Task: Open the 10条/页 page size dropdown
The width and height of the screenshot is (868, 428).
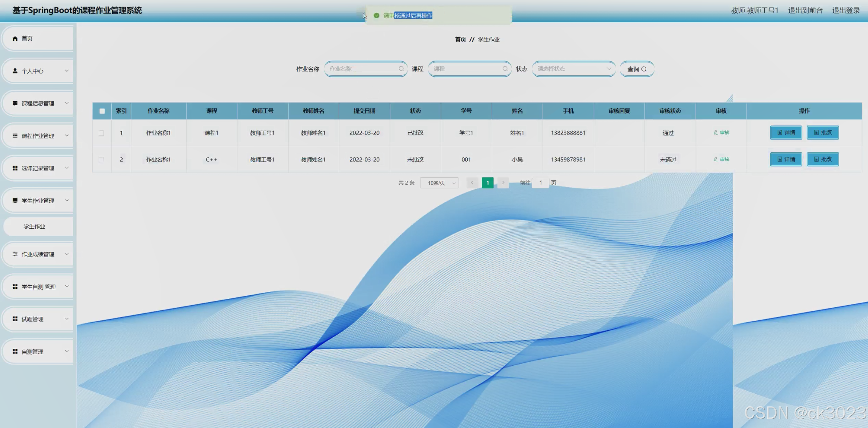Action: (439, 183)
